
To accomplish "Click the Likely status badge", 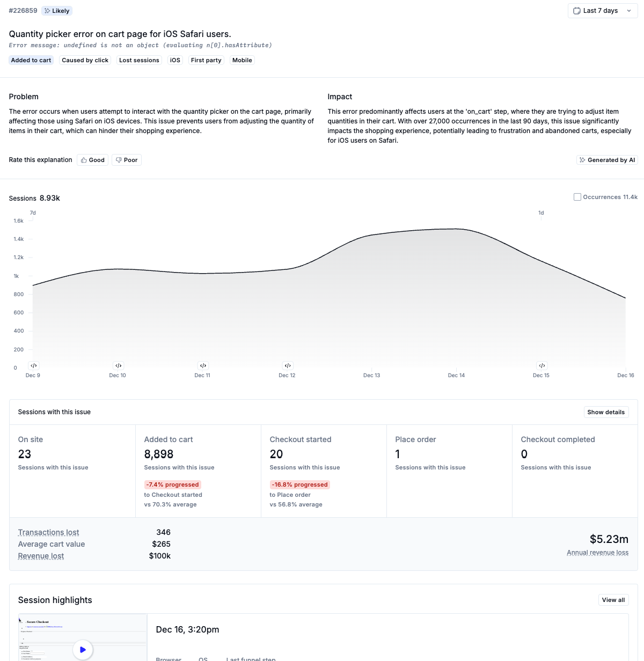I will pyautogui.click(x=57, y=11).
